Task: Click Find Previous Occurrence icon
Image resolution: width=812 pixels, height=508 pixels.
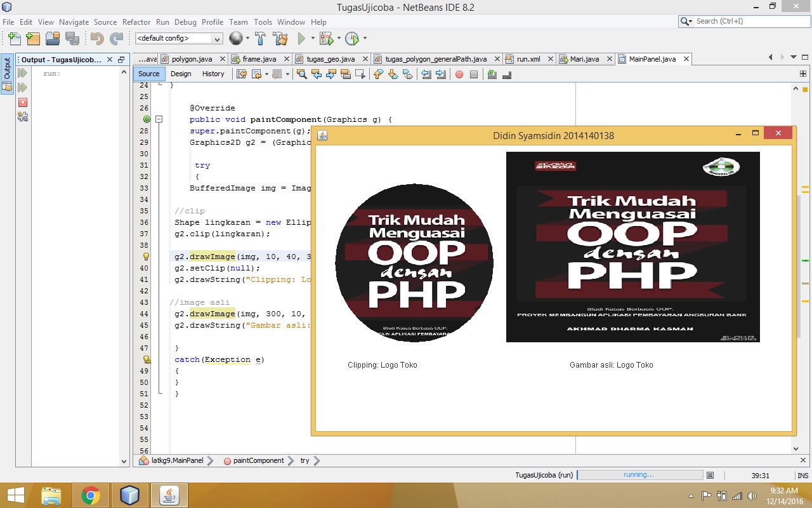Action: click(317, 74)
